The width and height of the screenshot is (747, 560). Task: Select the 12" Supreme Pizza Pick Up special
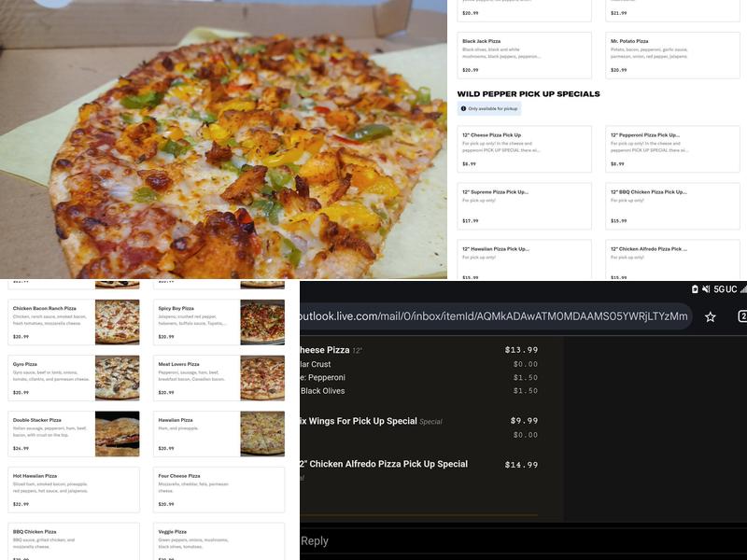524,206
